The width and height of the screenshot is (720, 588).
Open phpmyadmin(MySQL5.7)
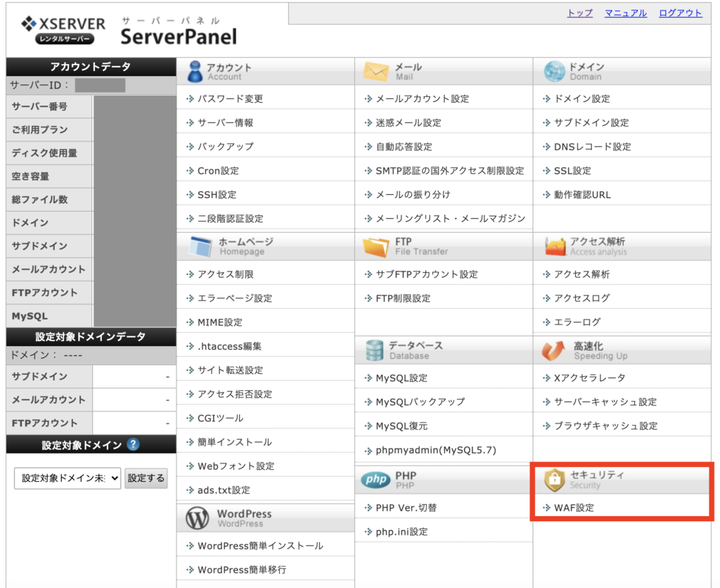pos(436,450)
